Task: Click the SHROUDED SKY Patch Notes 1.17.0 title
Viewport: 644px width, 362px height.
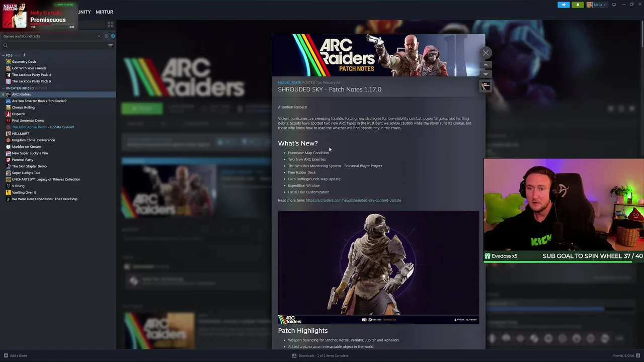Action: pos(330,89)
